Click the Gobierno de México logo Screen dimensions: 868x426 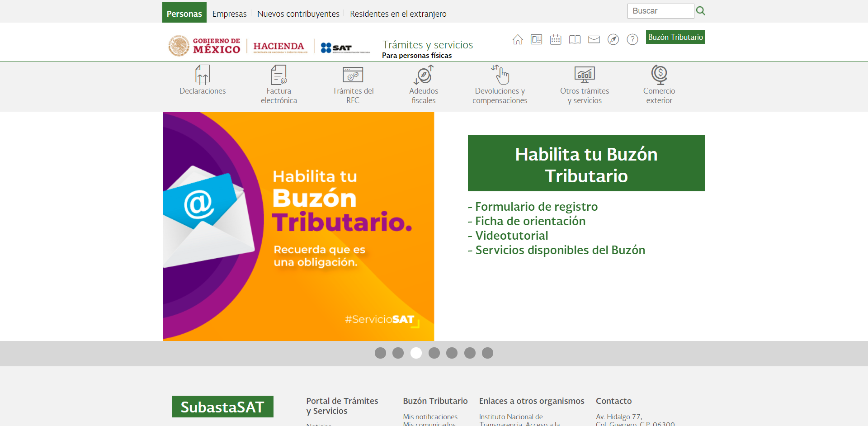(x=204, y=46)
